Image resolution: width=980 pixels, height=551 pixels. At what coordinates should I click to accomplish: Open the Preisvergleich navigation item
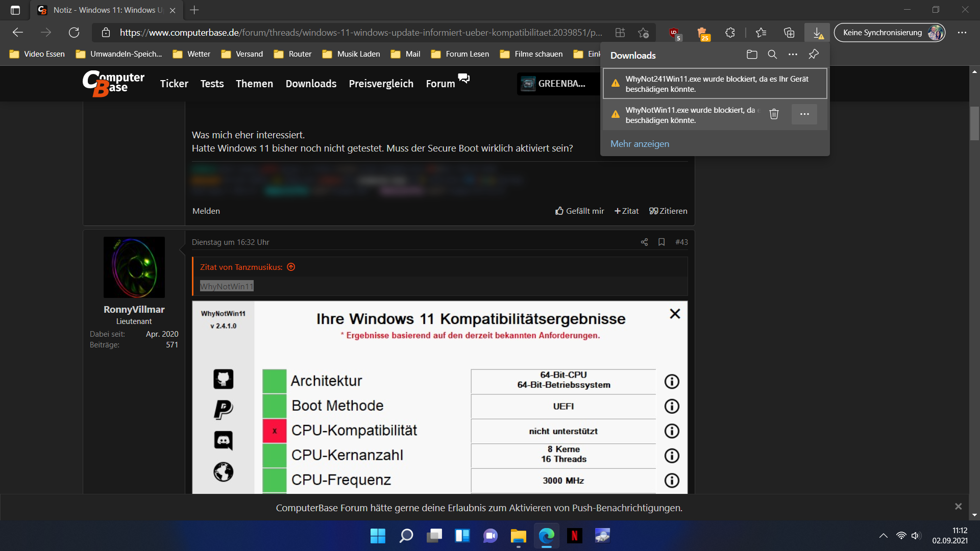tap(381, 84)
